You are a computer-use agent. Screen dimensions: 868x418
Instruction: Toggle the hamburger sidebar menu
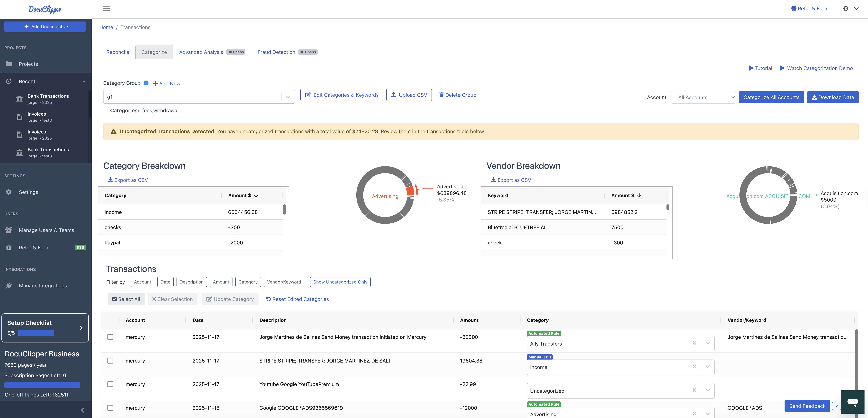(x=106, y=8)
